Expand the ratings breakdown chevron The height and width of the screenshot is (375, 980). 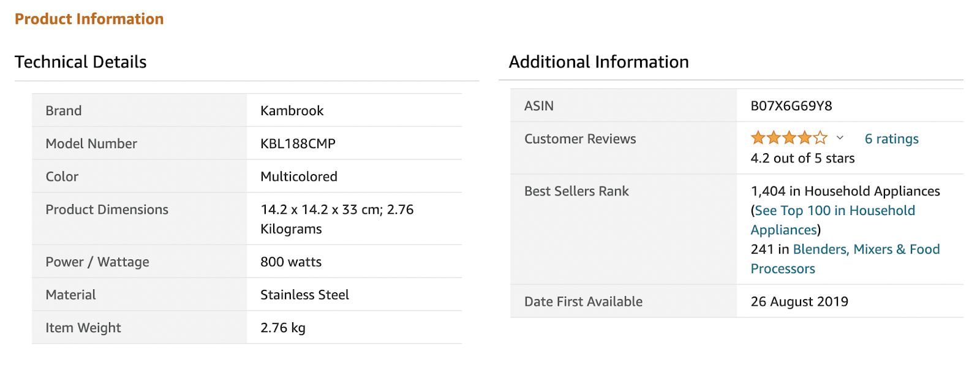tap(840, 138)
